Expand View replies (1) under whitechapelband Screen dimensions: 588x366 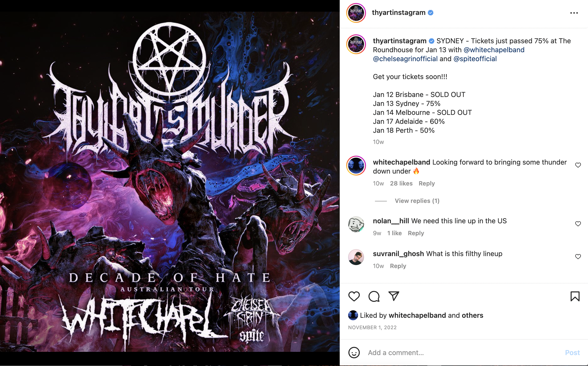tap(417, 201)
